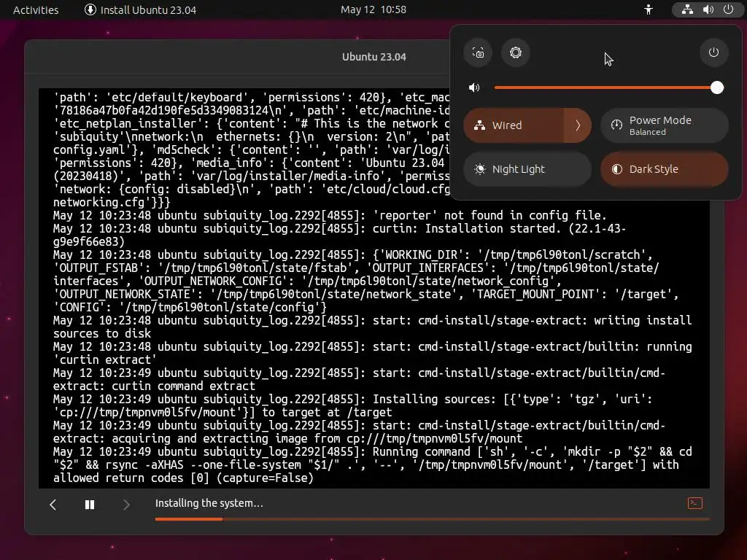Click 'sources to disk' log line
The image size is (747, 560).
point(102,333)
